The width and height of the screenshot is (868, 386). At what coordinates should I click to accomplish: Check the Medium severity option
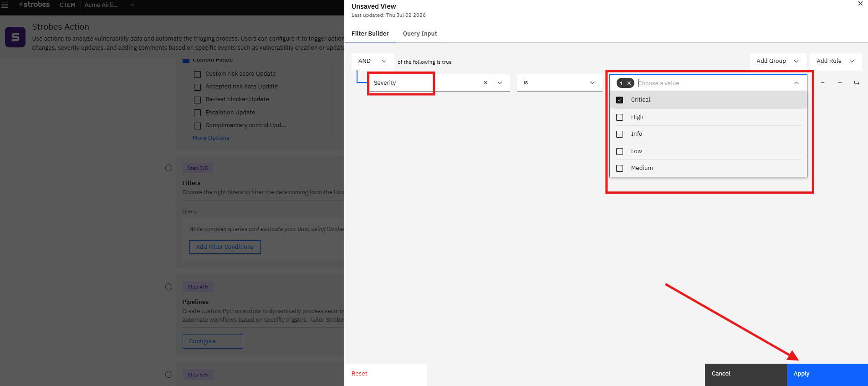point(619,168)
